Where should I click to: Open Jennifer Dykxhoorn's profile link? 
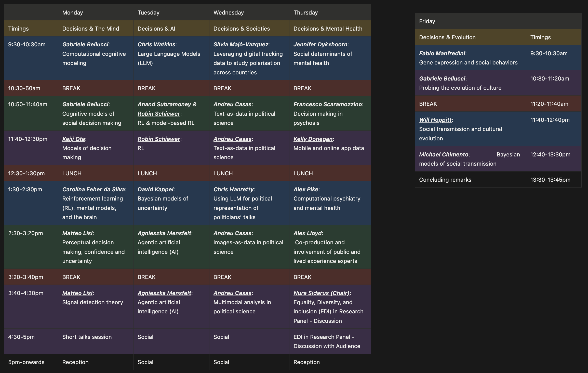[320, 44]
